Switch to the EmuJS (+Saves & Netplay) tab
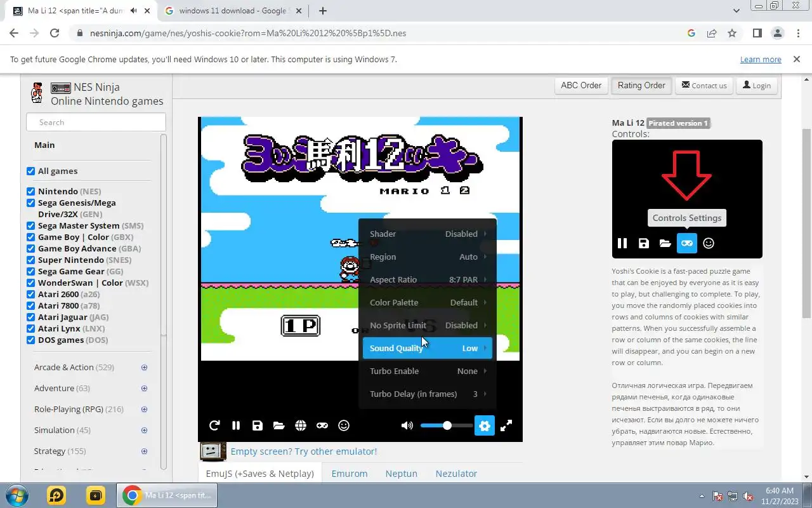The image size is (812, 508). (260, 473)
